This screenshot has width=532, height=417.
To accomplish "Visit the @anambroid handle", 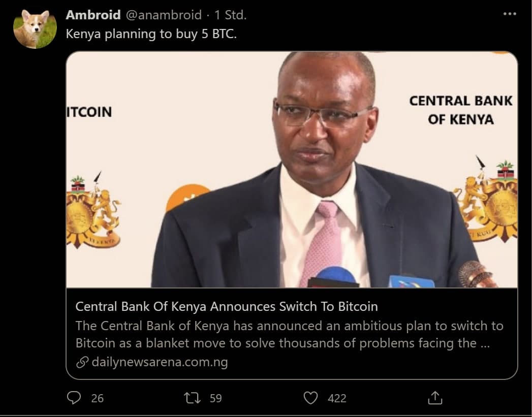I will click(x=164, y=15).
